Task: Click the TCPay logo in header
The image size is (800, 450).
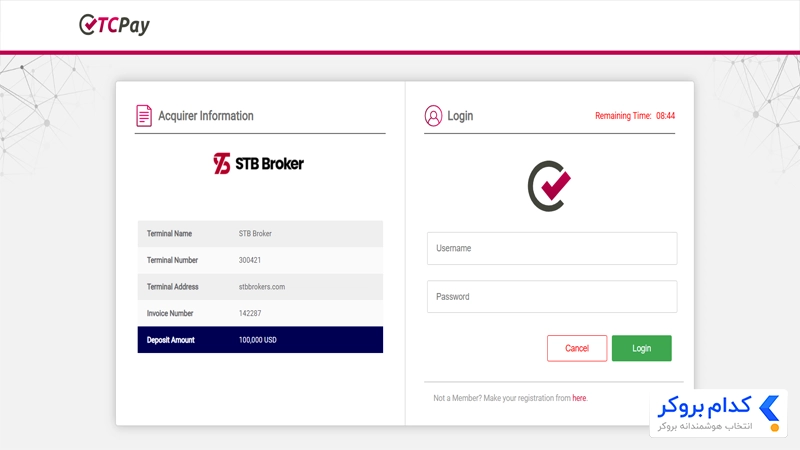Action: tap(114, 24)
